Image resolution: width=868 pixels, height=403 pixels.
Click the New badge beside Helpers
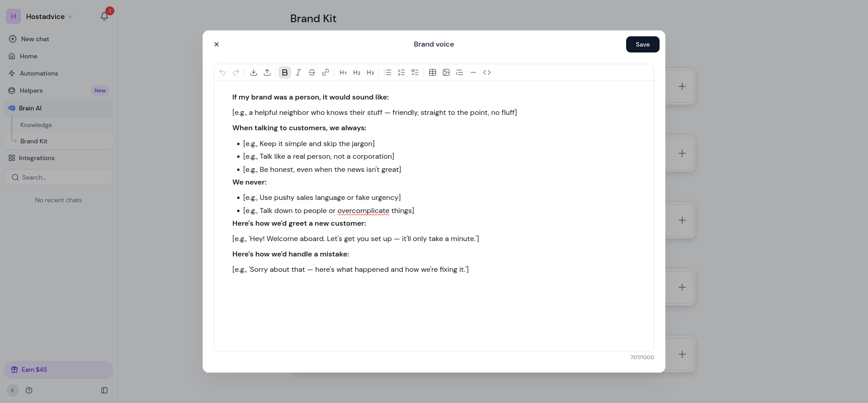(x=100, y=90)
